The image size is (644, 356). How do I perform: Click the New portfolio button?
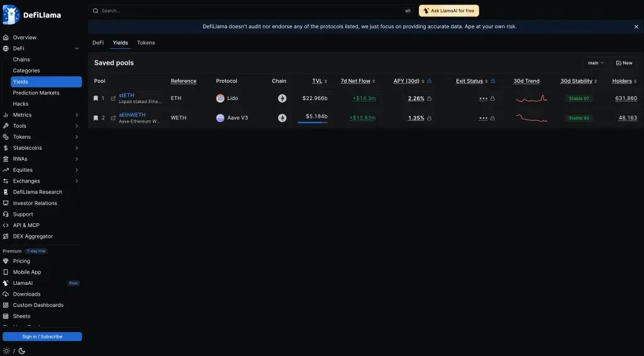(x=624, y=64)
